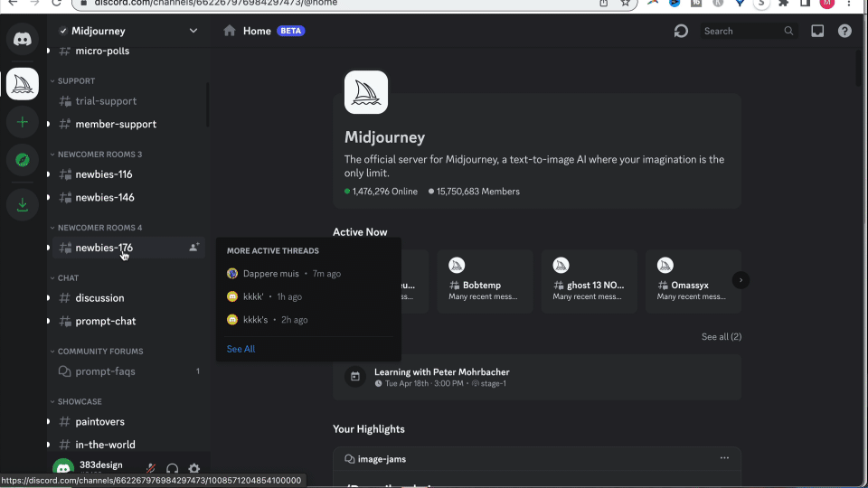Click the calendar icon of Peter Mohrbacher event

click(355, 377)
